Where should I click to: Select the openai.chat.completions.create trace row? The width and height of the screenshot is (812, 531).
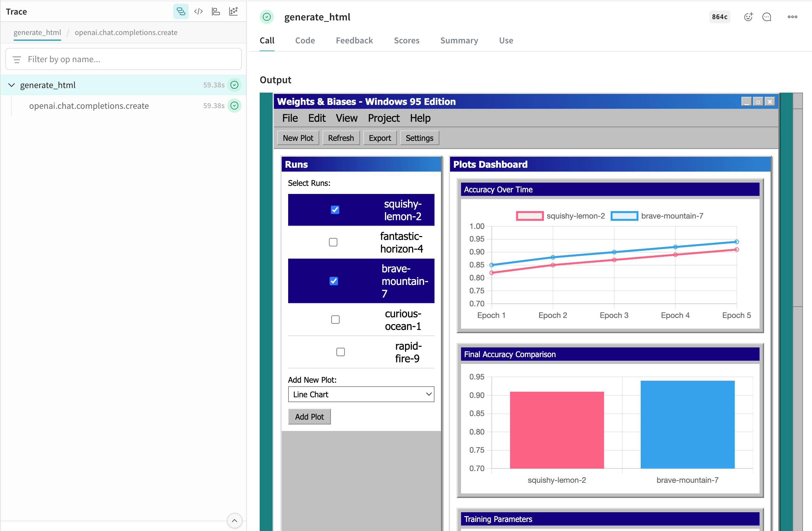point(123,106)
